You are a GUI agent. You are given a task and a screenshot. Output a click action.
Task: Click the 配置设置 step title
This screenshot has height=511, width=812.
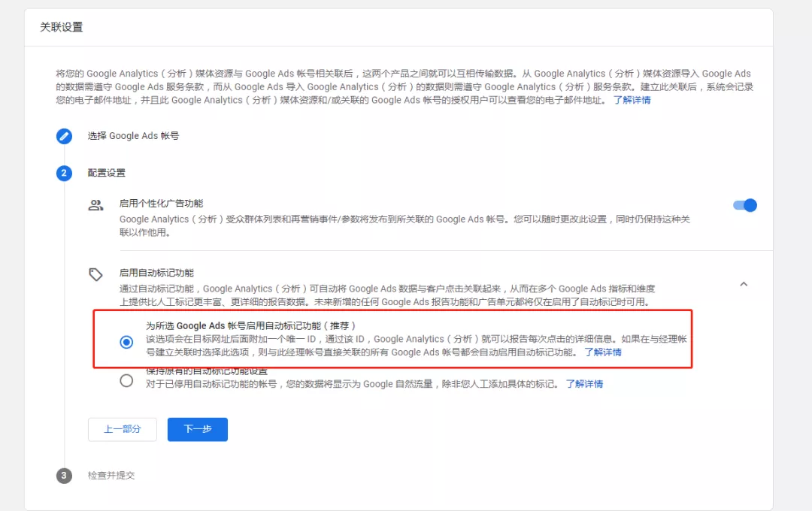[106, 173]
